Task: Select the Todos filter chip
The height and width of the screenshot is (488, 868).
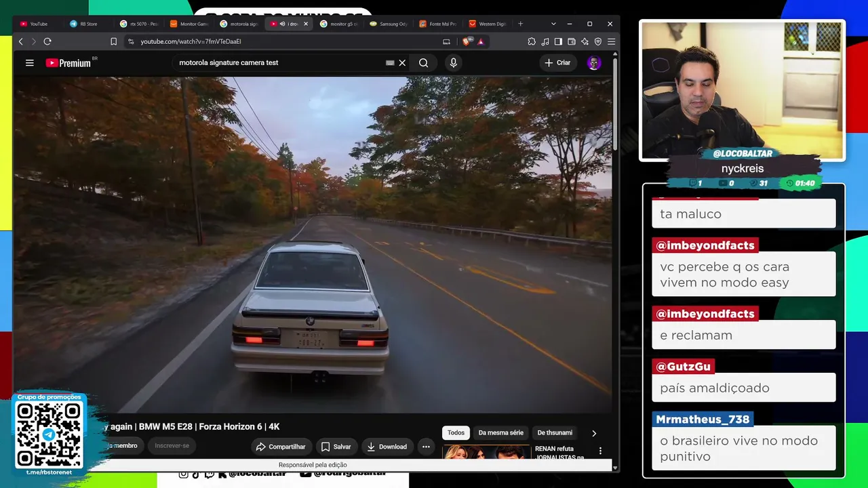Action: point(456,433)
